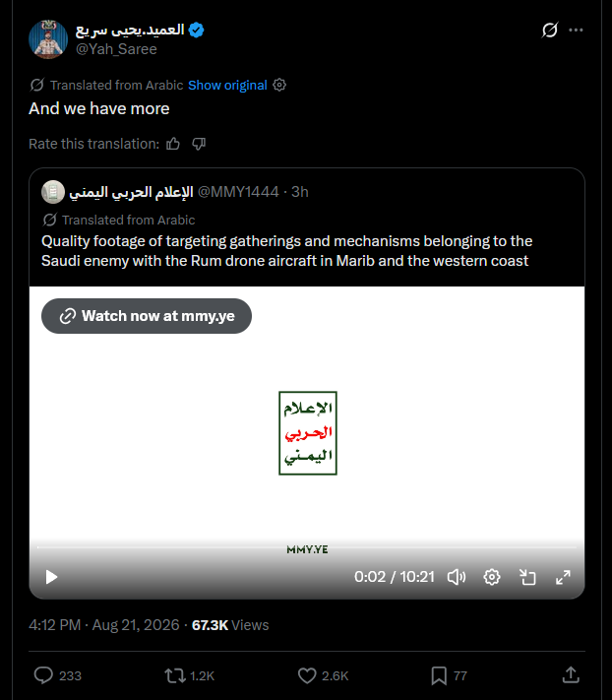The image size is (612, 700).
Task: Open quoted account @MMY1444 avatar
Action: click(x=53, y=192)
